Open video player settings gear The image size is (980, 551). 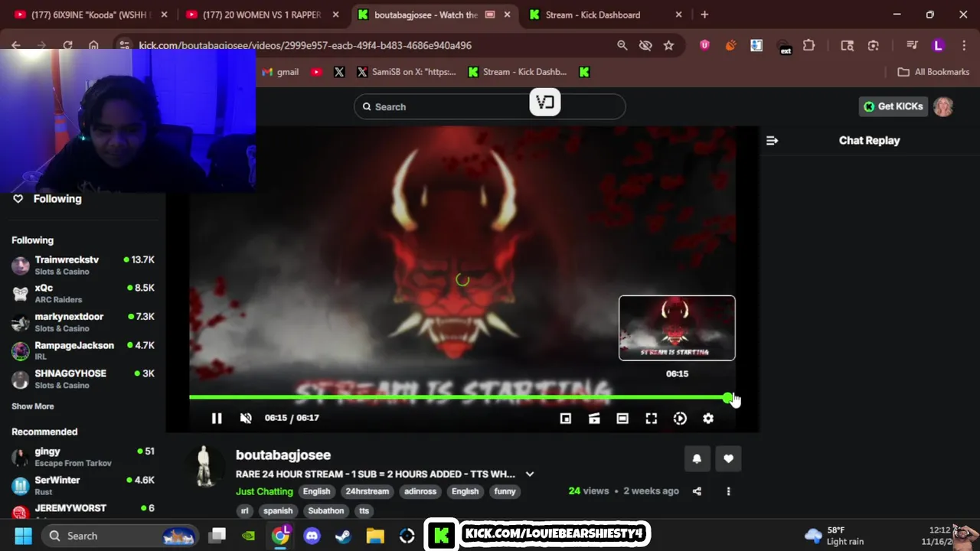pos(708,418)
